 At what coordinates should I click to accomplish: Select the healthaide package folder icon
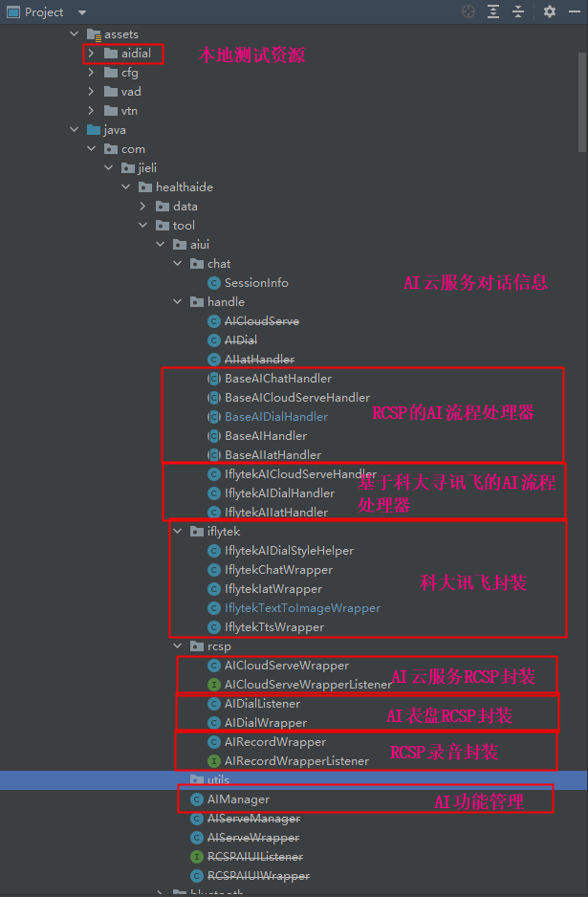(x=146, y=187)
